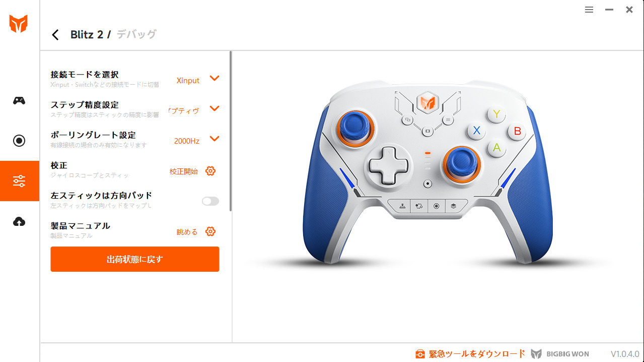Expand the 接続モード Xinput dropdown
The image size is (644, 362).
tap(214, 78)
